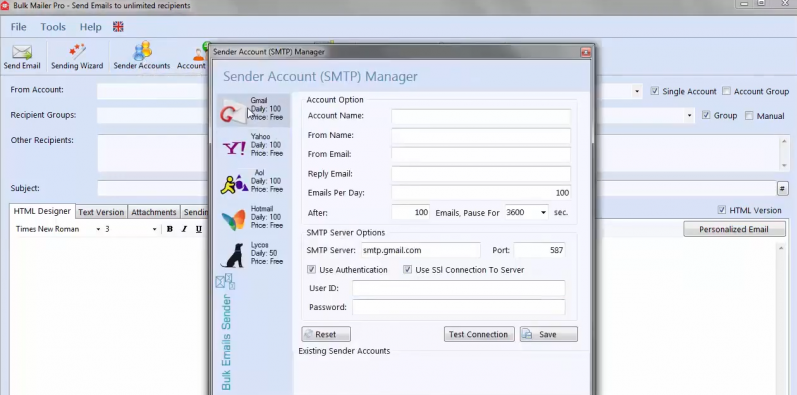Toggle the Use Authentication checkbox

click(311, 269)
